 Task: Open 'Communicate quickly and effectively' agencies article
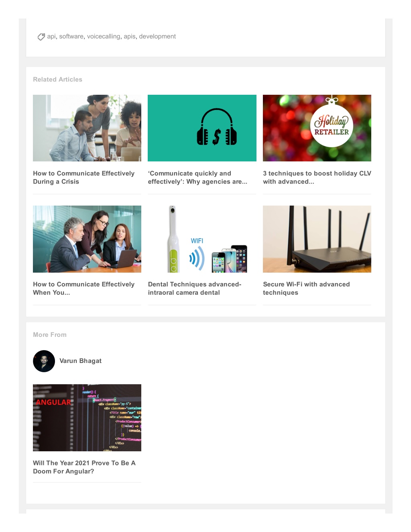[197, 177]
